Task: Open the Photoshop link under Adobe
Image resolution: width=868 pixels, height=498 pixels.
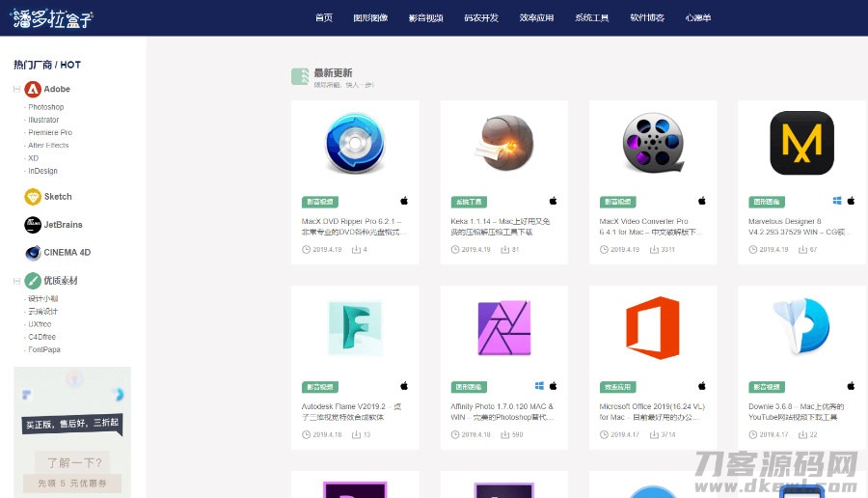Action: [45, 107]
